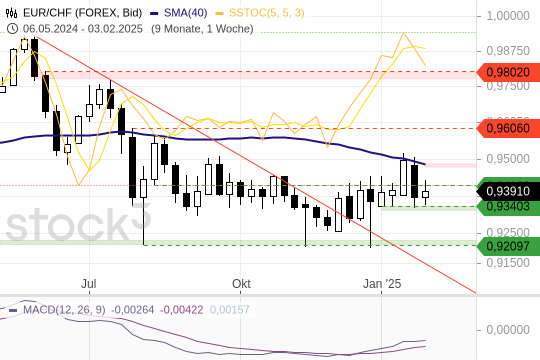Click the 0,95000 axis value
The width and height of the screenshot is (540, 360).
click(x=508, y=159)
